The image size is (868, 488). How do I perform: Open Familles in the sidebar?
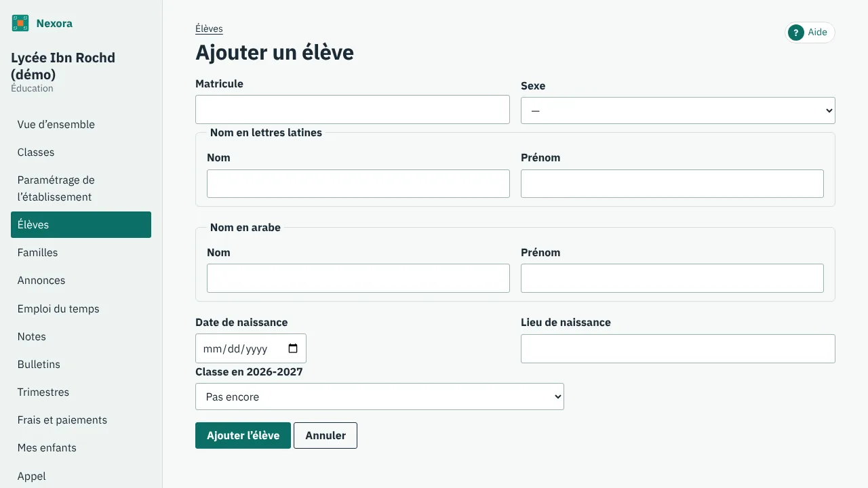click(81, 253)
